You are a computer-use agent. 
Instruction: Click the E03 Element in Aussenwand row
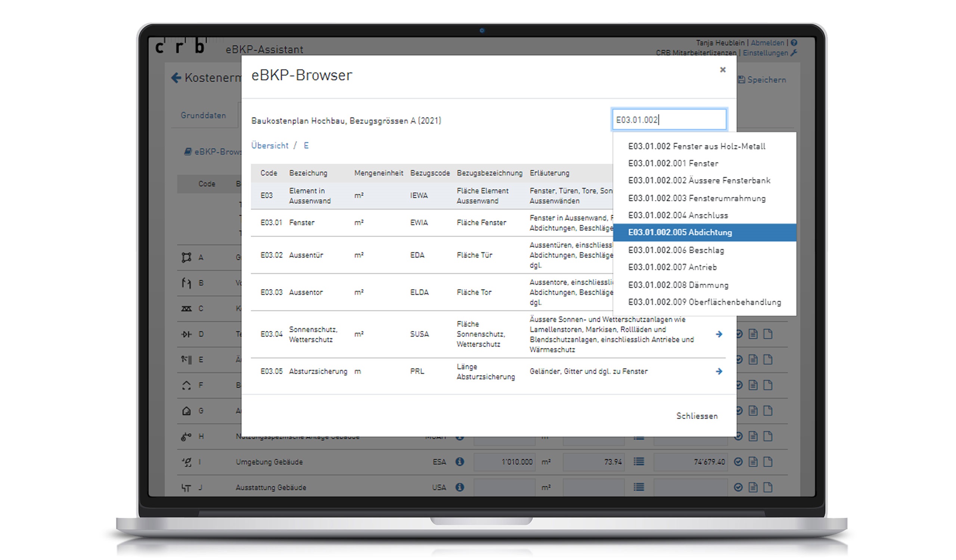click(x=432, y=196)
